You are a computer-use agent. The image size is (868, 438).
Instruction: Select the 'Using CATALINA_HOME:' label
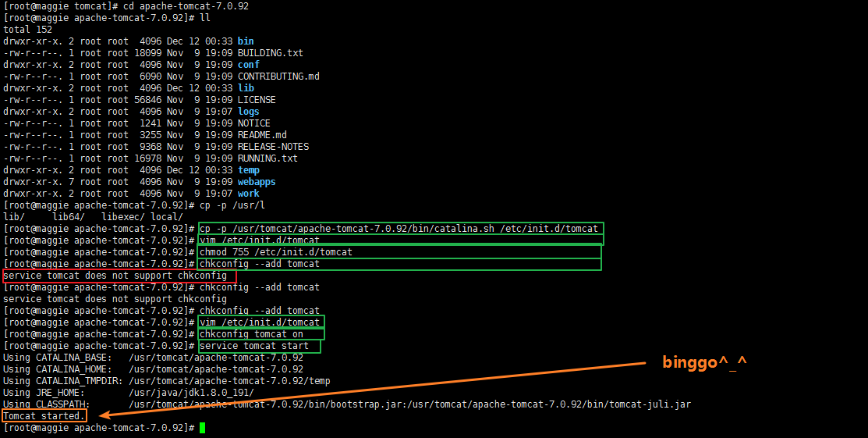[58, 369]
